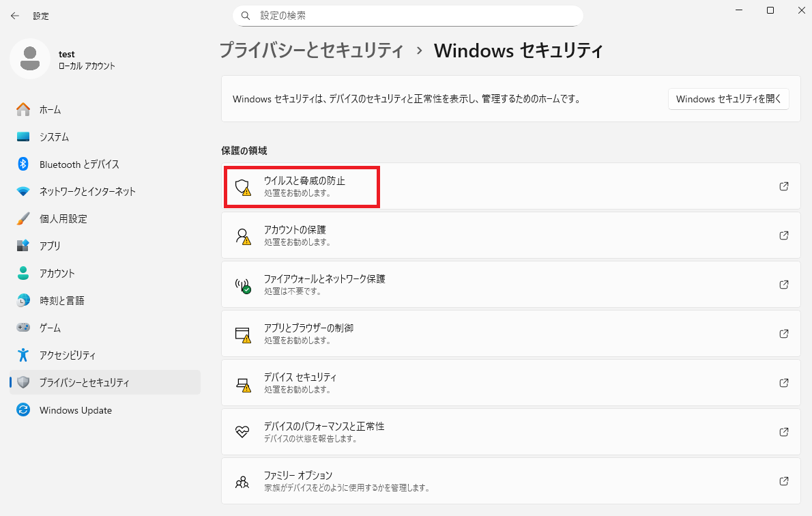This screenshot has width=812, height=516.
Task: Open アカウントの保護 protection area
Action: pyautogui.click(x=510, y=235)
